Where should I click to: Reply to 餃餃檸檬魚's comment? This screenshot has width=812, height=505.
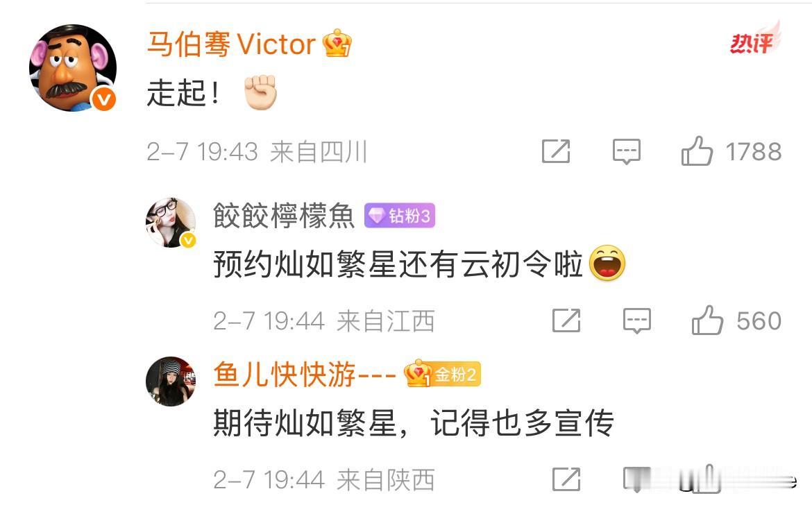(637, 320)
